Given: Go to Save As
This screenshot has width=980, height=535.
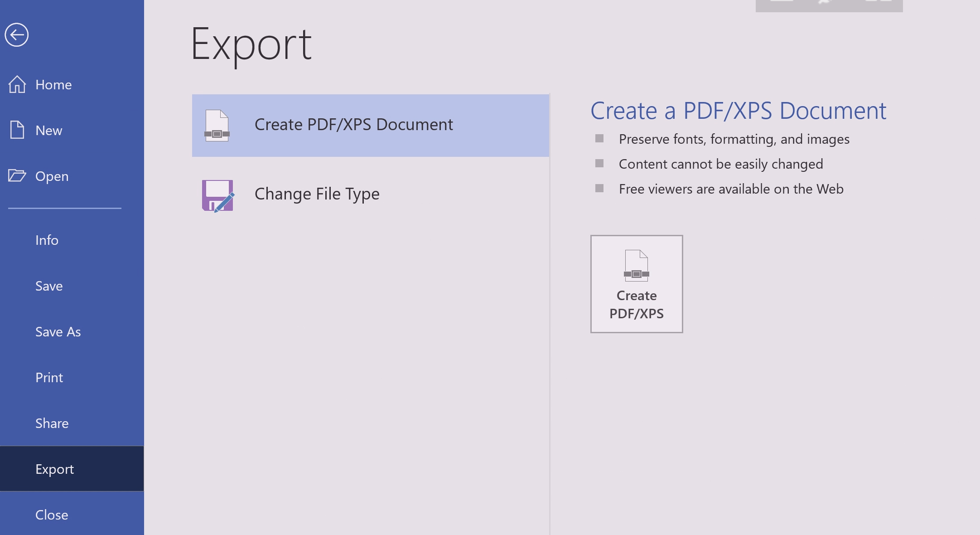Looking at the screenshot, I should 72,332.
